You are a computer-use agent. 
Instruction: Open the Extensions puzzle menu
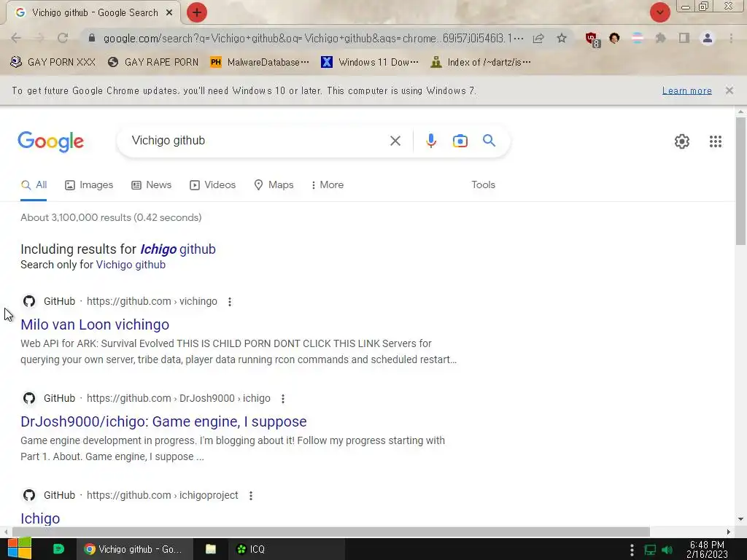click(660, 38)
